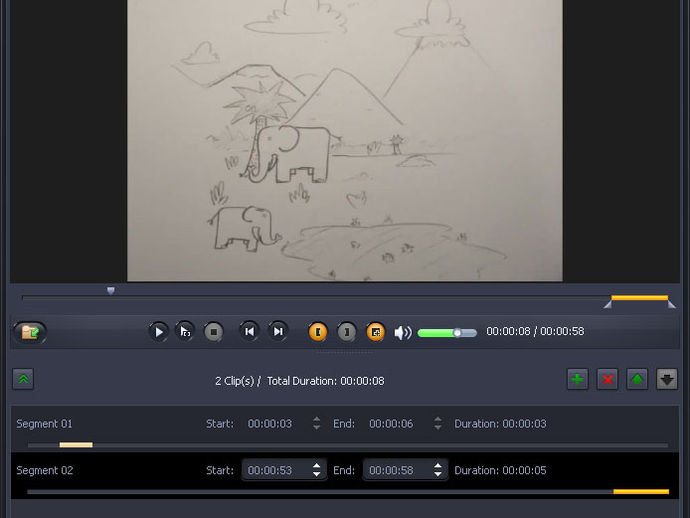Click the left trim handle of the timeline

(x=608, y=304)
